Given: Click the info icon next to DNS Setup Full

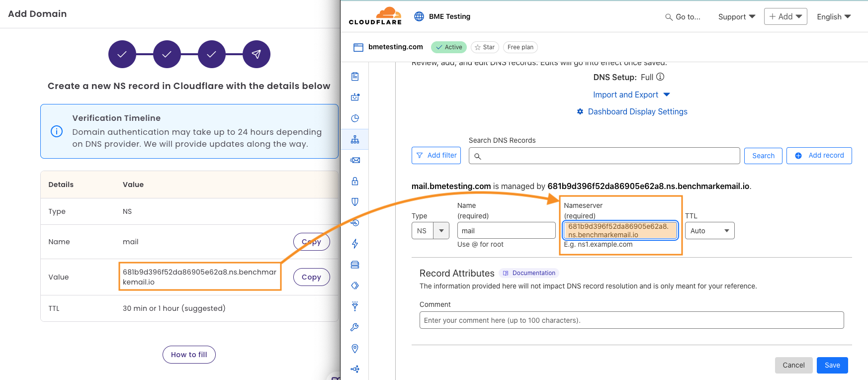Looking at the screenshot, I should click(660, 77).
